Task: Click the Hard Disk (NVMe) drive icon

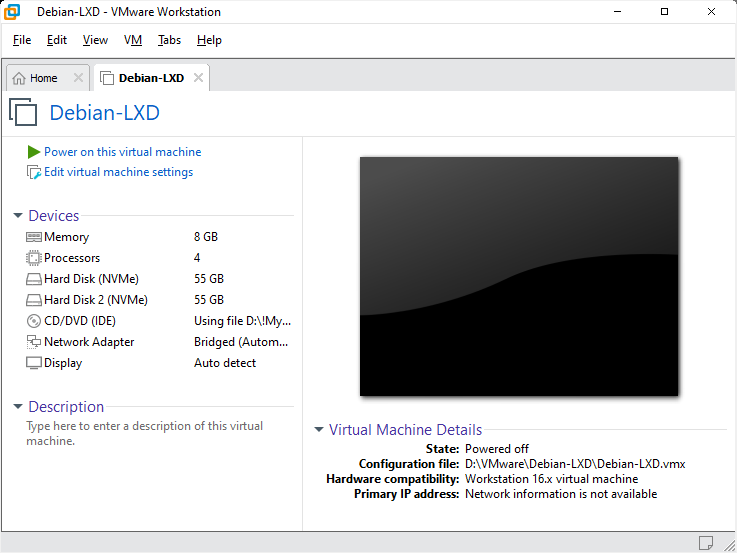Action: coord(34,279)
